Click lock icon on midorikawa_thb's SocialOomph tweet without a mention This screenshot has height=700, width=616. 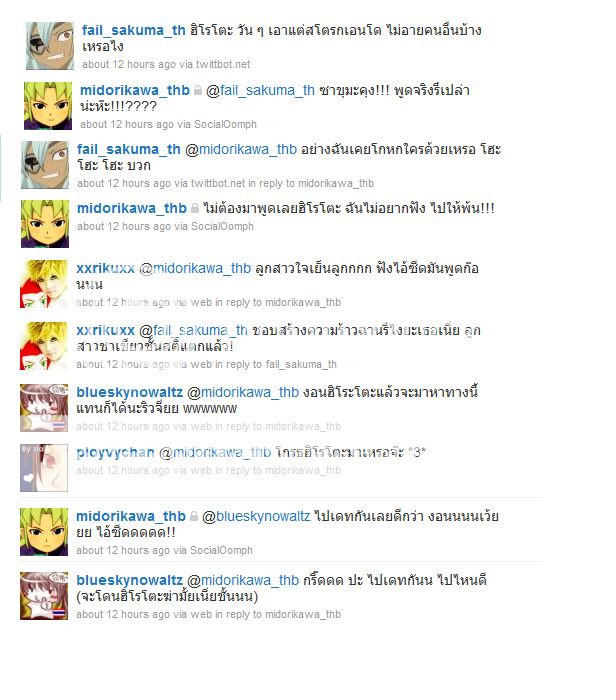195,208
